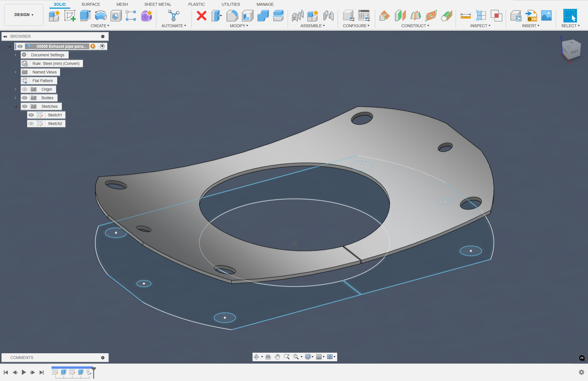Click the Revolve tool icon
This screenshot has height=381, width=588.
coord(100,15)
